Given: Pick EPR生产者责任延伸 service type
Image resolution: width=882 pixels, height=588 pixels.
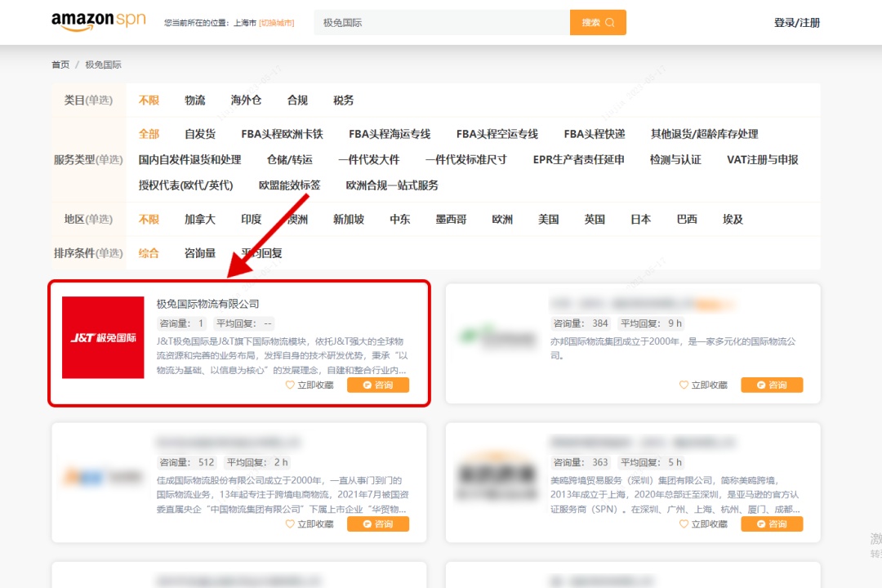Looking at the screenshot, I should 578,160.
